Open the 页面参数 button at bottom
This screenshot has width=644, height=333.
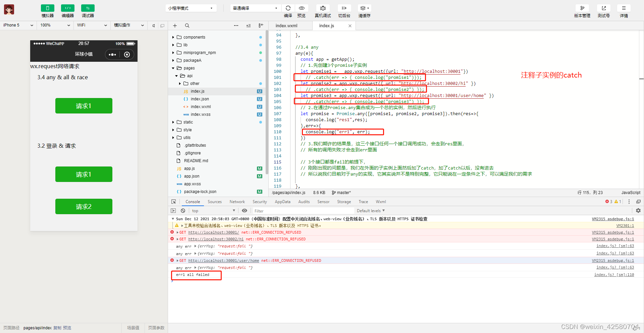156,328
